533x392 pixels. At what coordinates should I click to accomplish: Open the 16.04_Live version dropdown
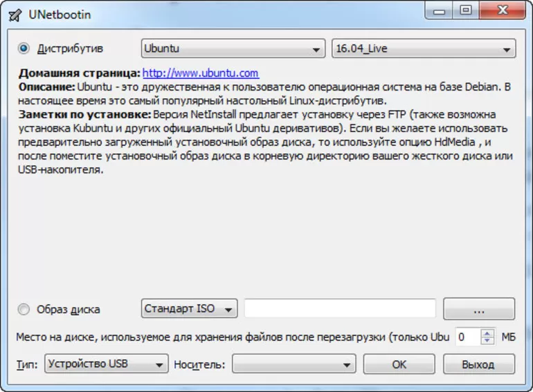pos(424,48)
